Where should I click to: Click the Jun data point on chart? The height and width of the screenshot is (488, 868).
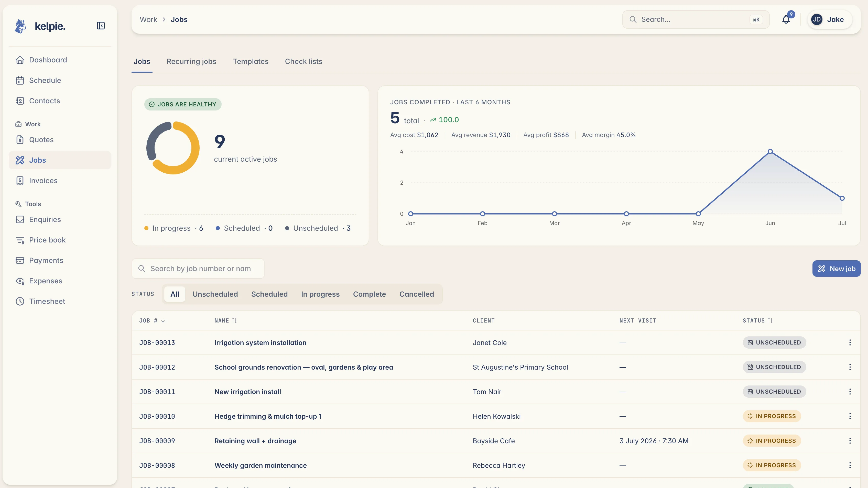(770, 152)
